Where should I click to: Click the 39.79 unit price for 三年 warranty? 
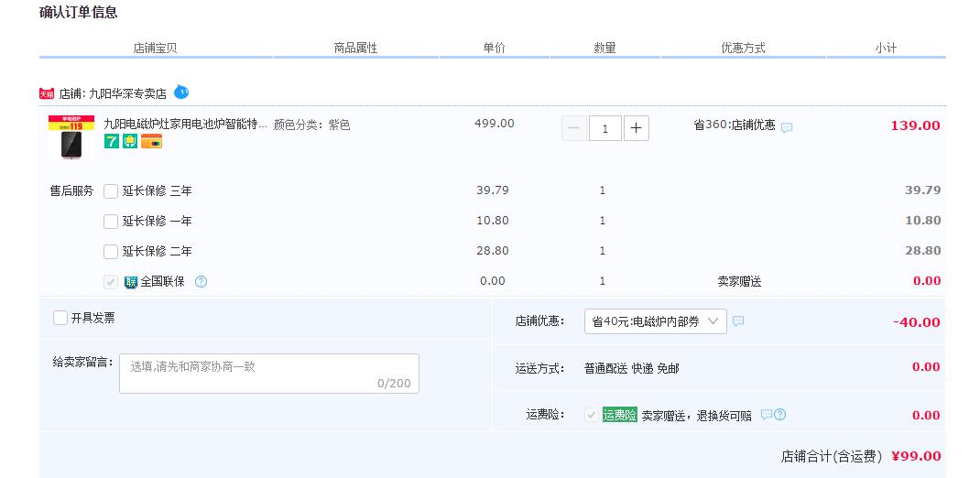coord(493,190)
